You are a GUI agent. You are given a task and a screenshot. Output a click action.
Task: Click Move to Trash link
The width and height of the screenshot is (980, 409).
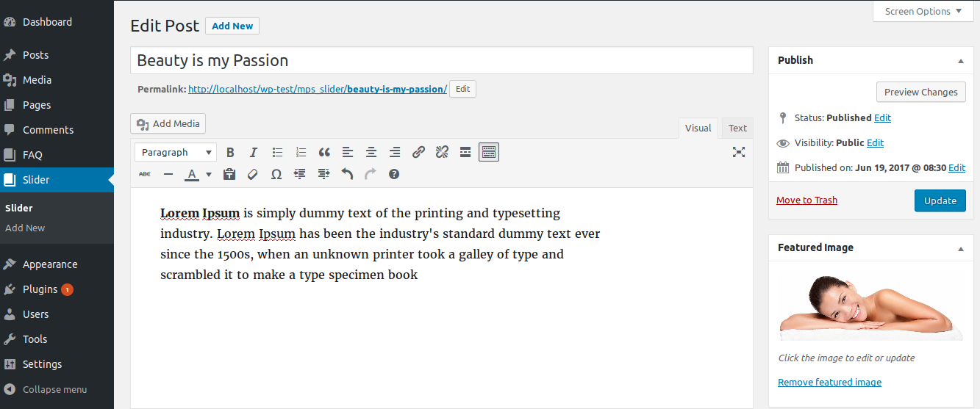coord(806,200)
